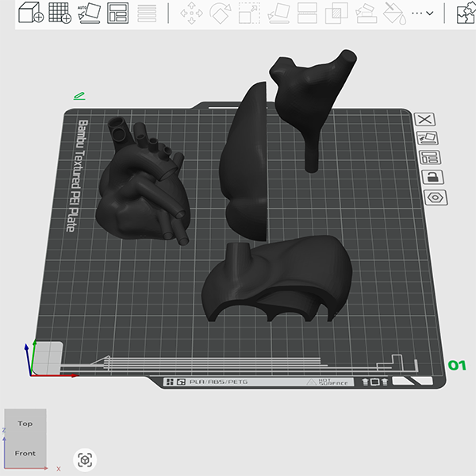Arrange all objects from top toolbar
The width and height of the screenshot is (476, 476).
point(118,13)
